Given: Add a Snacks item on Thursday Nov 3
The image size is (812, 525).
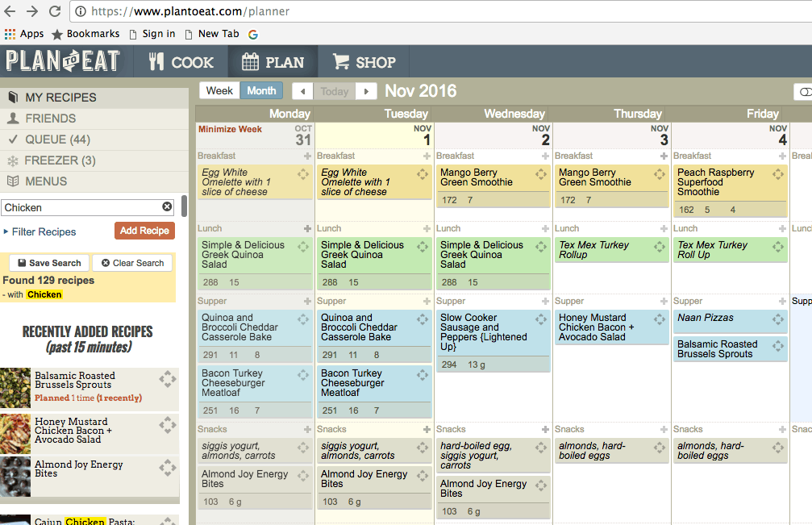Looking at the screenshot, I should [664, 429].
